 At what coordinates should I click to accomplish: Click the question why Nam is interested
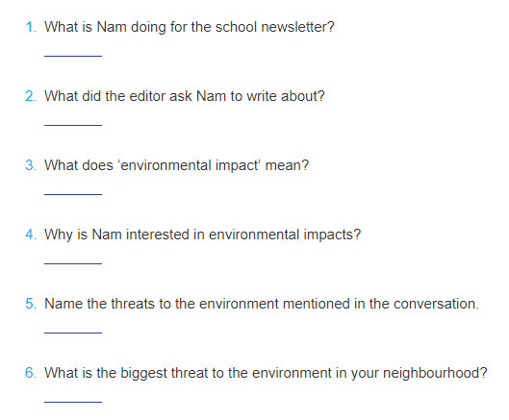pos(203,235)
